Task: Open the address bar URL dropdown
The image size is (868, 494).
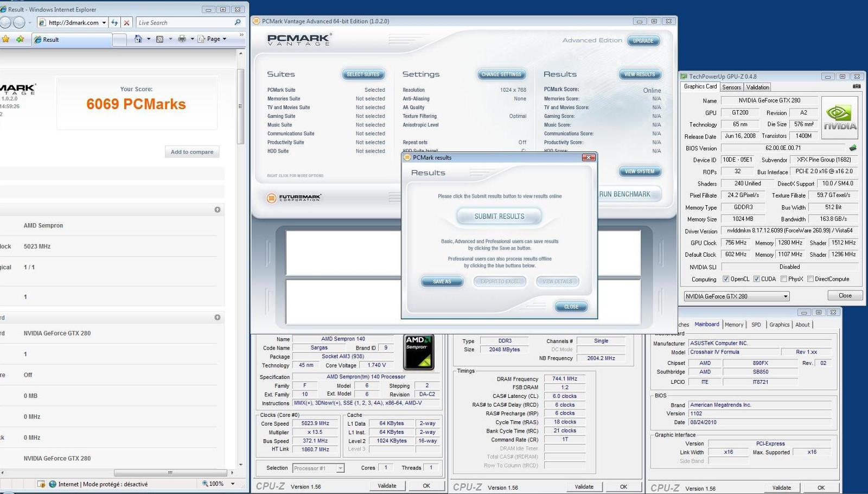Action: (104, 23)
